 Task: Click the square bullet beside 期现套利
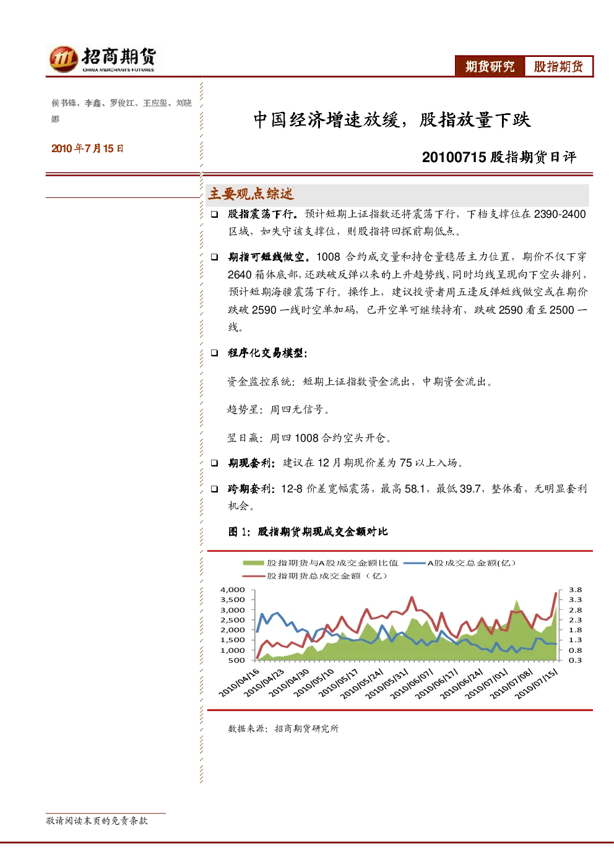click(214, 463)
